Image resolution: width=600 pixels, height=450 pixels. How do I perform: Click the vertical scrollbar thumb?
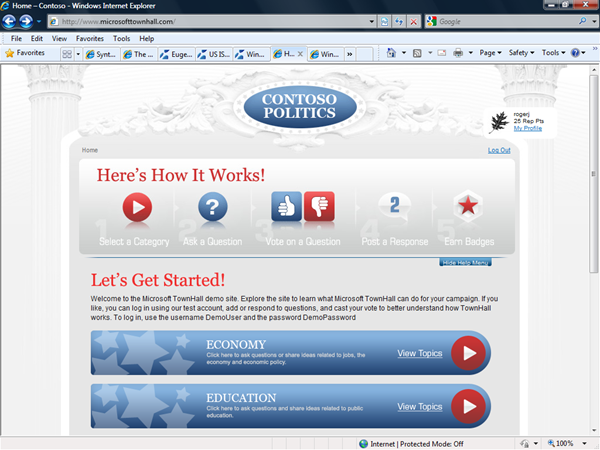pos(593,173)
